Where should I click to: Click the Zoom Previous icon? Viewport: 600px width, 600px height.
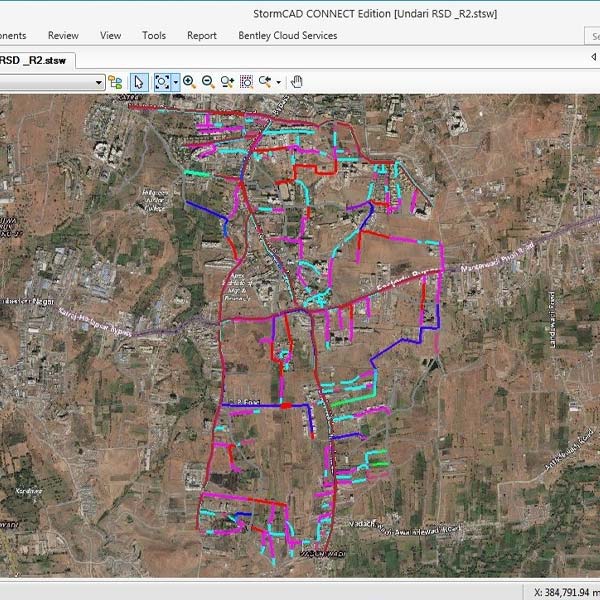click(264, 82)
